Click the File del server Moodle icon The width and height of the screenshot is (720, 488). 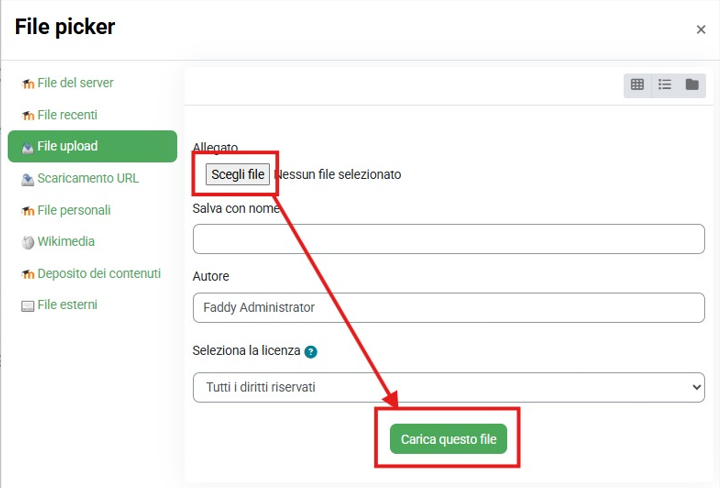click(28, 84)
